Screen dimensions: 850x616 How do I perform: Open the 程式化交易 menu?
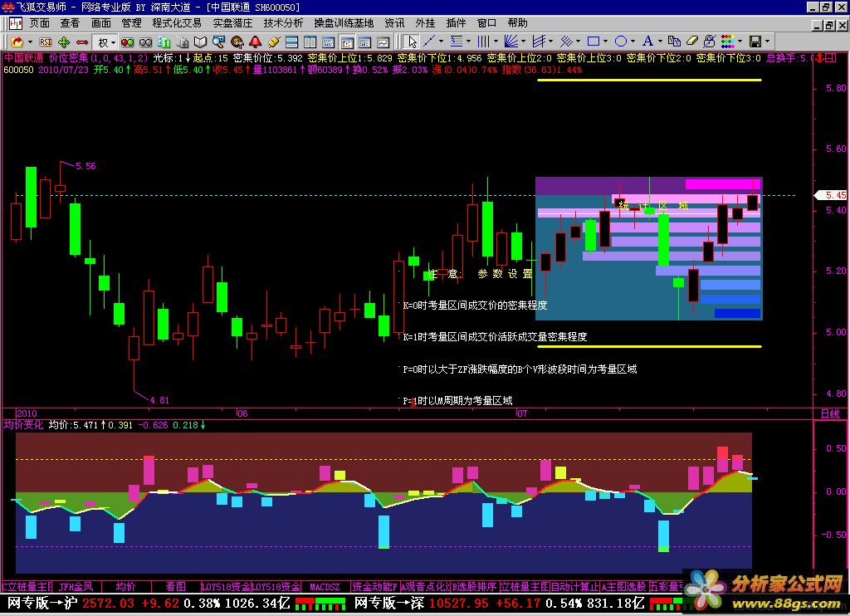(177, 23)
